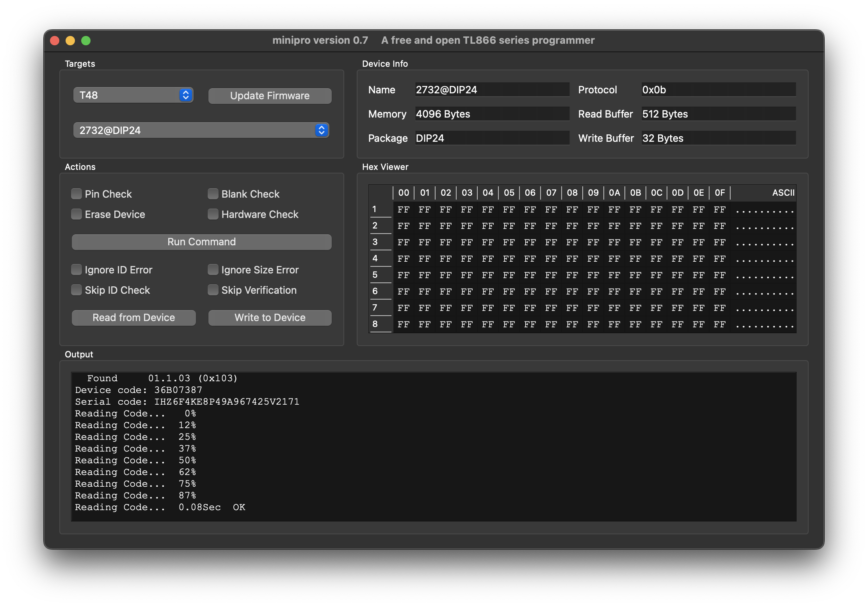Expand the 2732@DIP24 device selector
The height and width of the screenshot is (607, 868).
coord(201,130)
